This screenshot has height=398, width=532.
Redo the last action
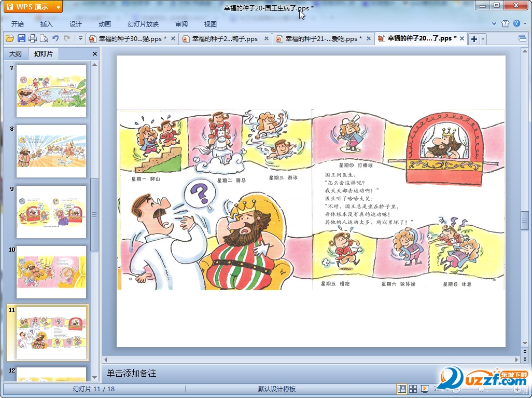(67, 38)
